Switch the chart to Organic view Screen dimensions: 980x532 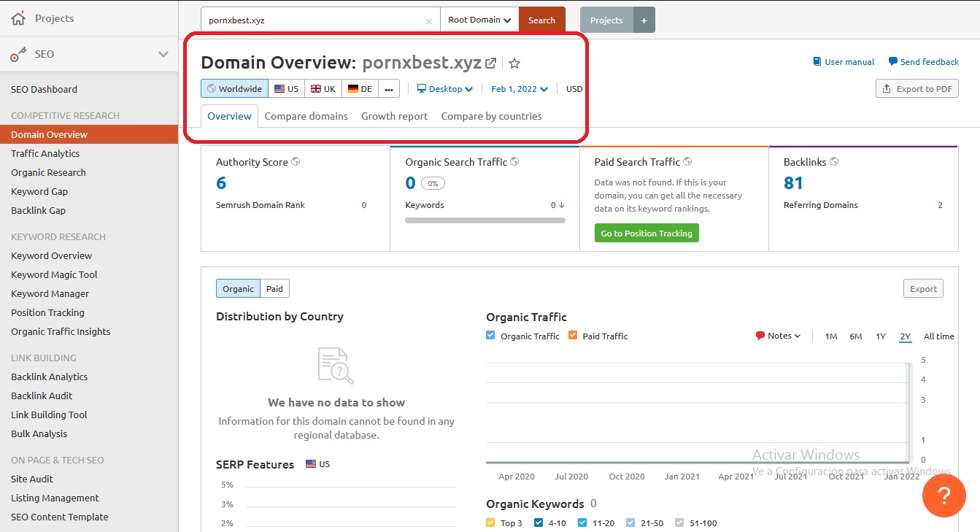(238, 289)
